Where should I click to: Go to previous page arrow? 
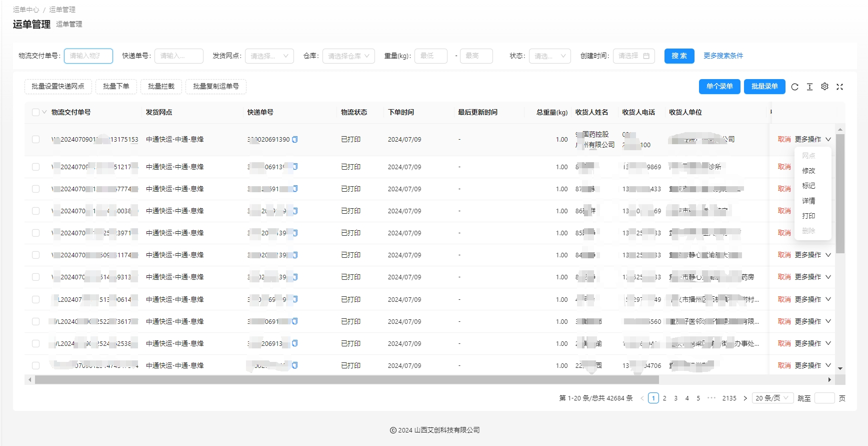(642, 398)
